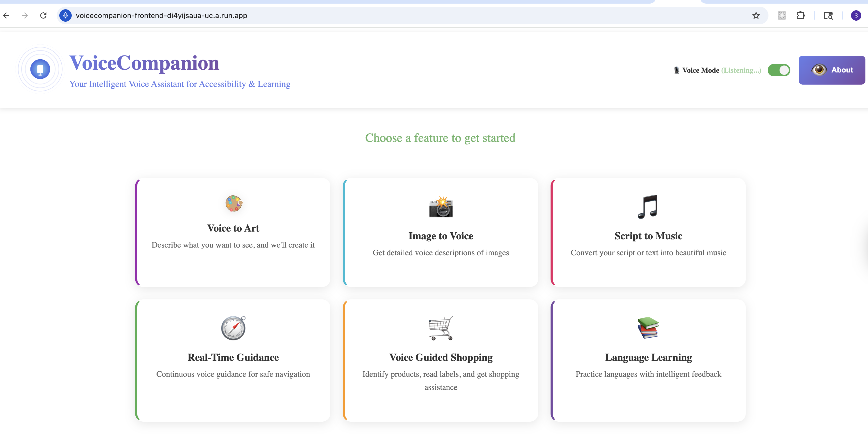The image size is (868, 442).
Task: Open the About button
Action: (x=832, y=70)
